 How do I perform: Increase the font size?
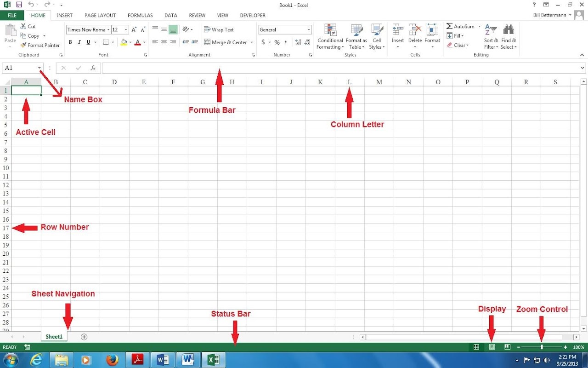pos(134,30)
